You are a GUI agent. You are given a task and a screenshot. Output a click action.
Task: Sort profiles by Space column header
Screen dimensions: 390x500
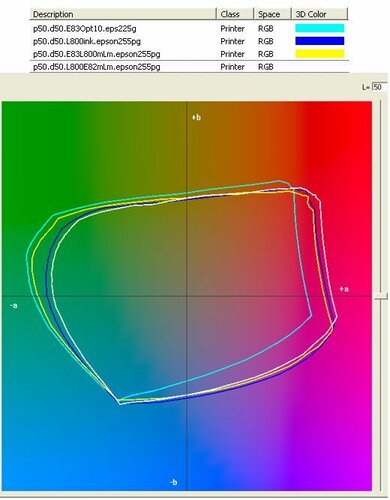[x=273, y=14]
